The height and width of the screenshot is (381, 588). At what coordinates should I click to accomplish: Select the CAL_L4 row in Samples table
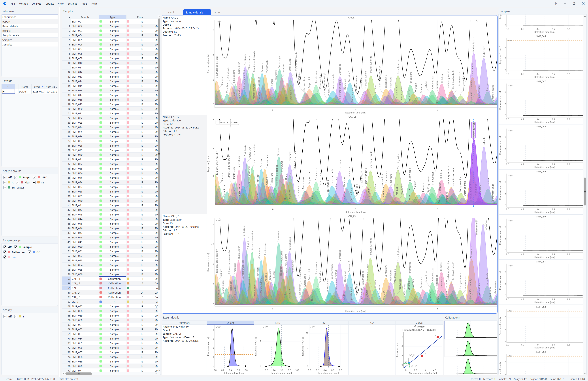pos(110,293)
